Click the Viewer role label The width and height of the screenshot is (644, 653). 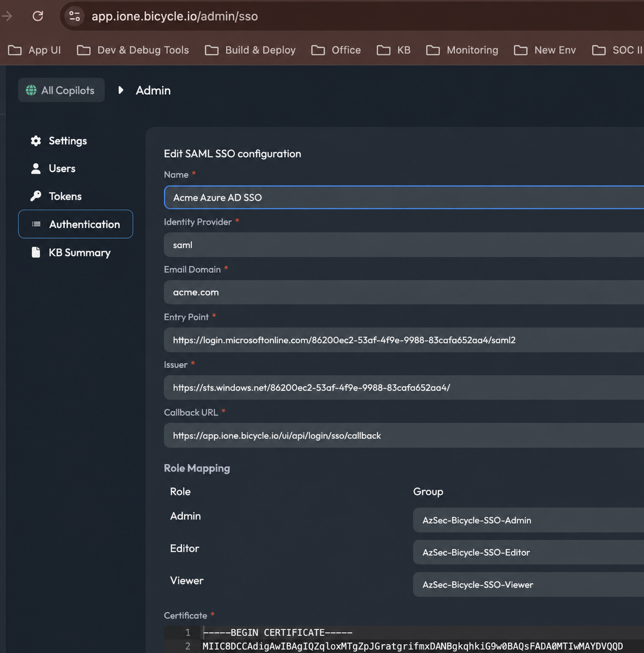(x=187, y=581)
